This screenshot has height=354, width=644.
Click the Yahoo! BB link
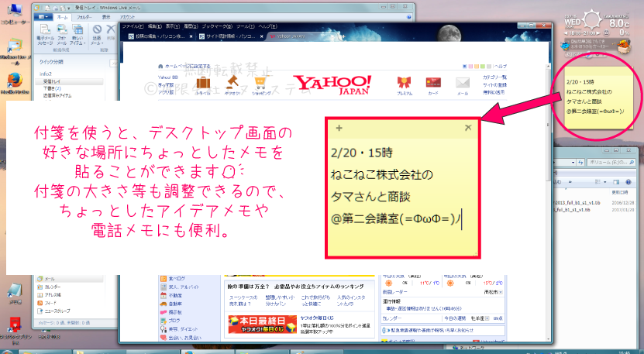[x=168, y=77]
